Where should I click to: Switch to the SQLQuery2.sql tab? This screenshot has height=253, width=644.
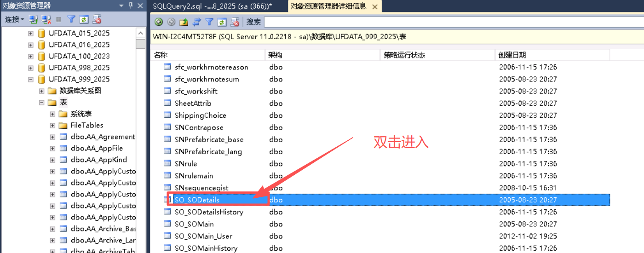pos(212,6)
